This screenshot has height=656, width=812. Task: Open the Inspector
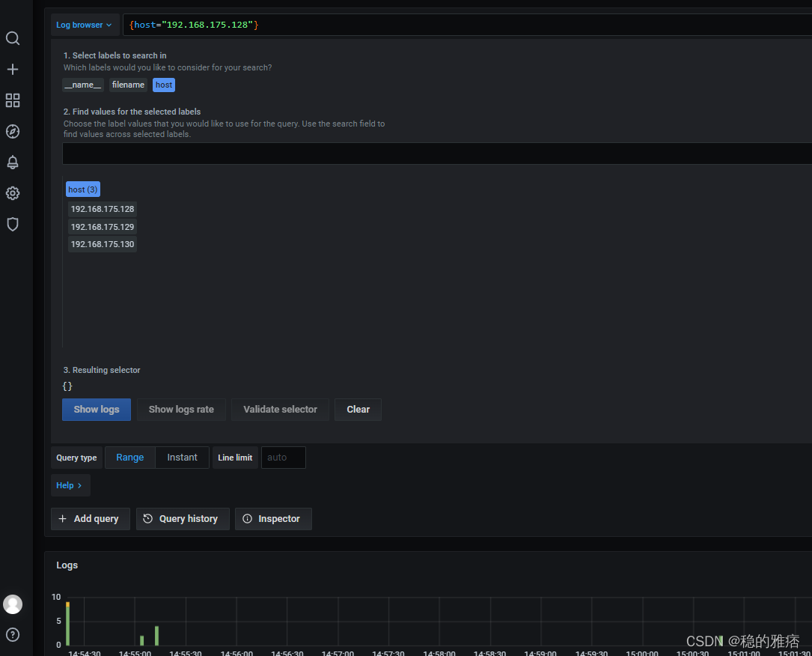[x=273, y=519]
